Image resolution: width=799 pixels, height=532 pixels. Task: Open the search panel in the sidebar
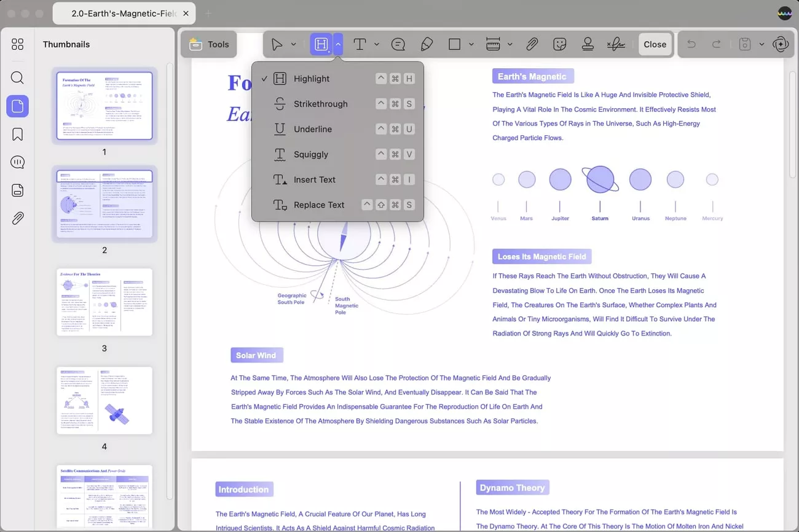tap(17, 77)
